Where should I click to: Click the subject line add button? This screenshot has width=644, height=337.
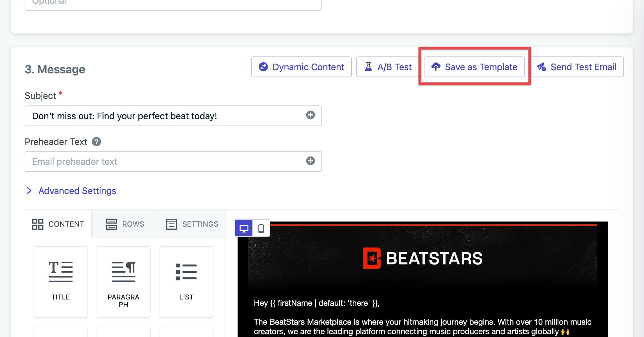click(310, 115)
